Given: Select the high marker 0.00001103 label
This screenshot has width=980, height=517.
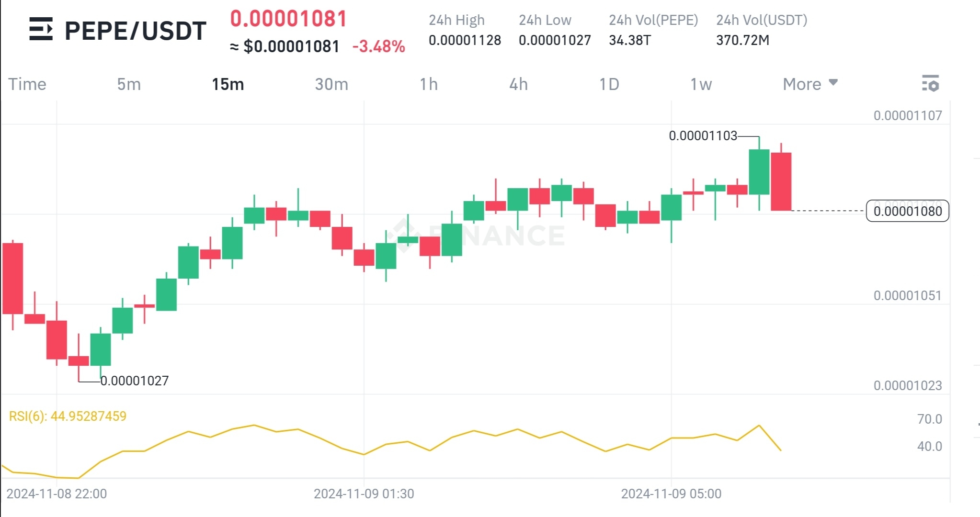Looking at the screenshot, I should [x=702, y=135].
